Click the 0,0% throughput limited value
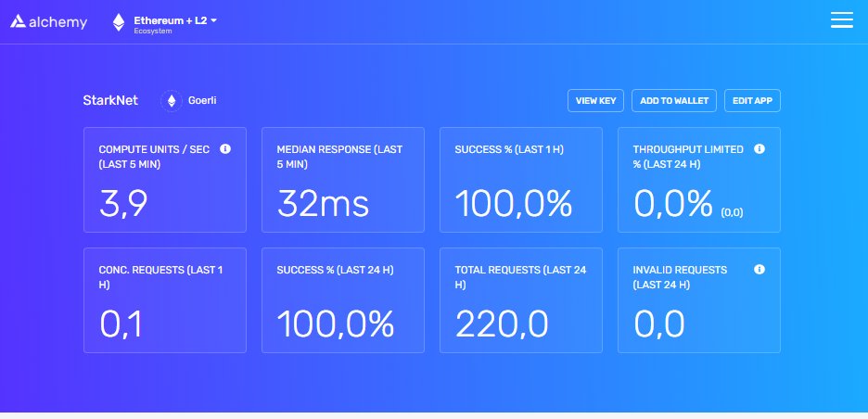This screenshot has height=419, width=868. (673, 204)
